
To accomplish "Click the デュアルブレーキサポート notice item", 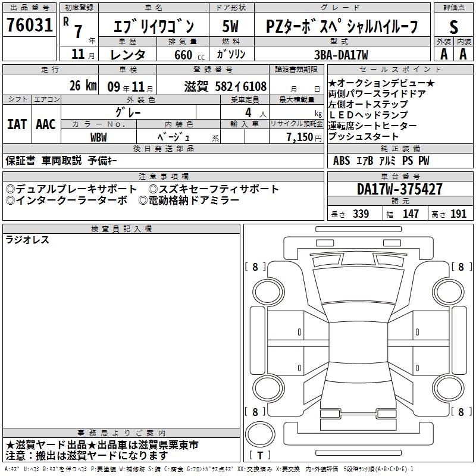I will pos(71,189).
